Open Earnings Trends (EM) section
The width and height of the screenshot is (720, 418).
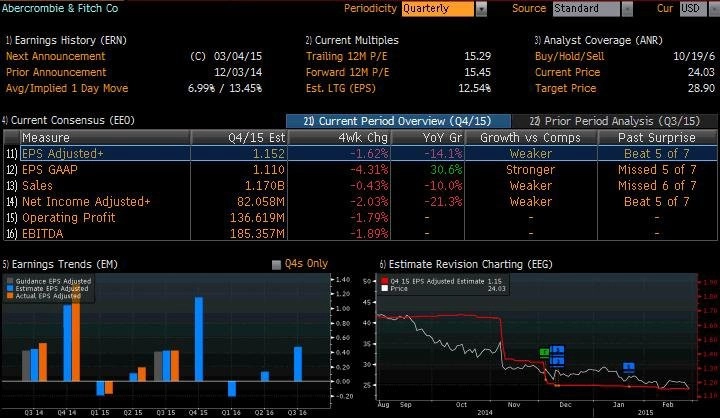pyautogui.click(x=60, y=264)
